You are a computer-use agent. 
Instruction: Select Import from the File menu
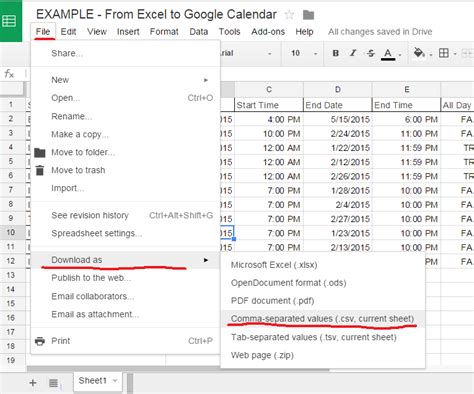[x=125, y=188]
